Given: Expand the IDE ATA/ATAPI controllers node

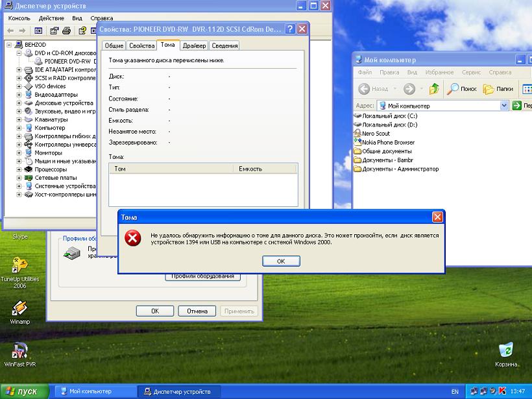Looking at the screenshot, I should [x=19, y=70].
